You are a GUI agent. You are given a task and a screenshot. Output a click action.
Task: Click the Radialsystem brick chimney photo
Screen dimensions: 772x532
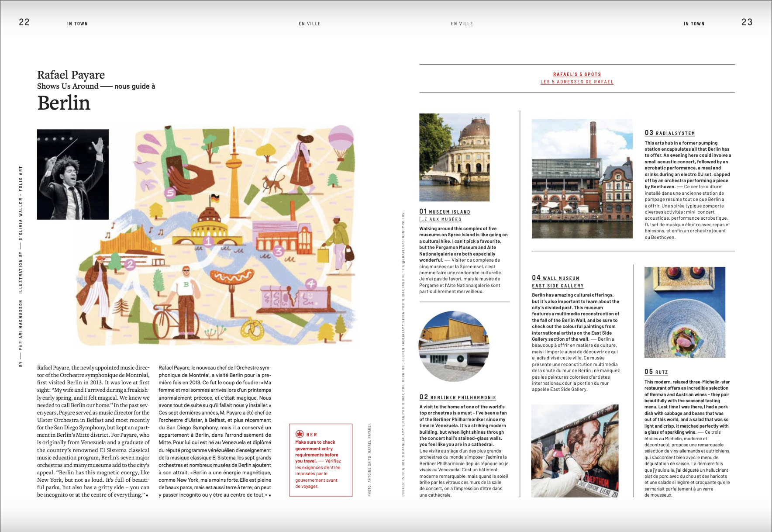582,179
